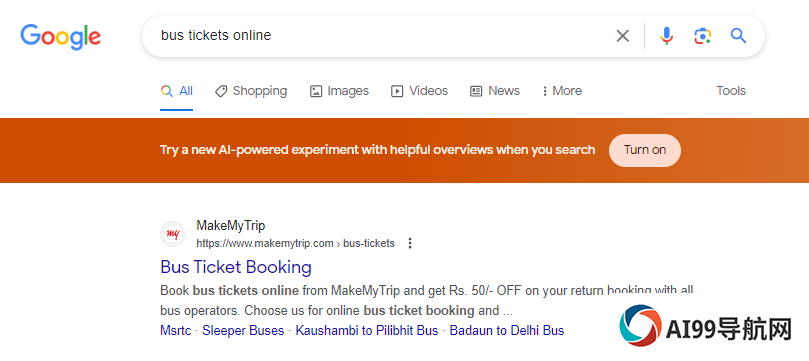The width and height of the screenshot is (809, 361).
Task: Click the MakeMyTrip favicon
Action: coord(172,234)
